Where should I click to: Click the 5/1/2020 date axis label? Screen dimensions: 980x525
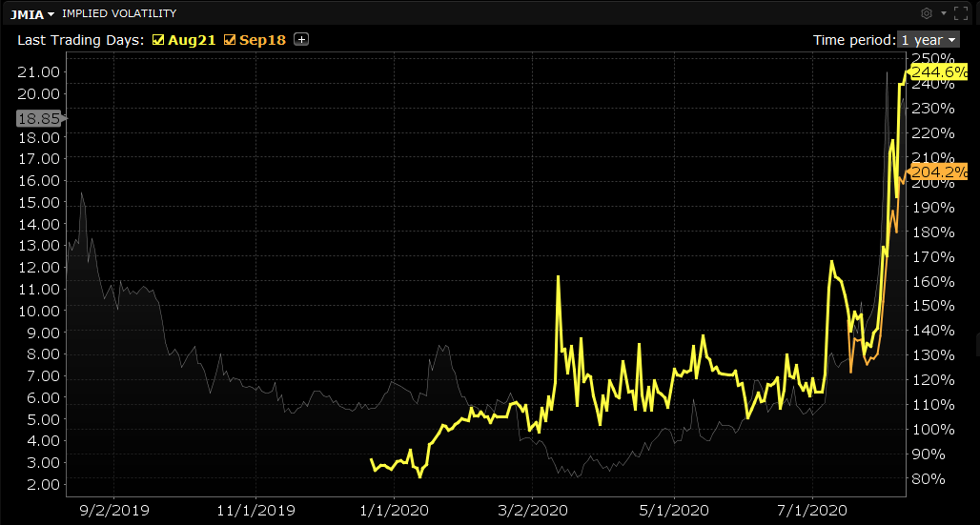[x=674, y=510]
